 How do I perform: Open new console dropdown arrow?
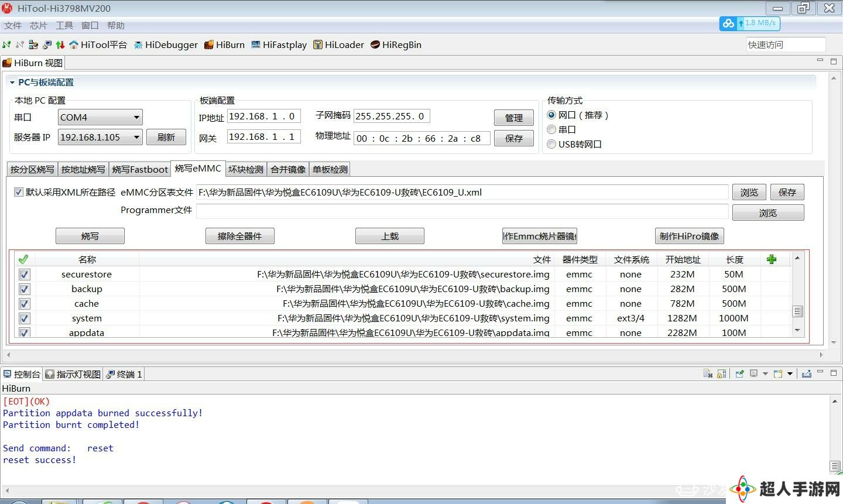click(790, 373)
